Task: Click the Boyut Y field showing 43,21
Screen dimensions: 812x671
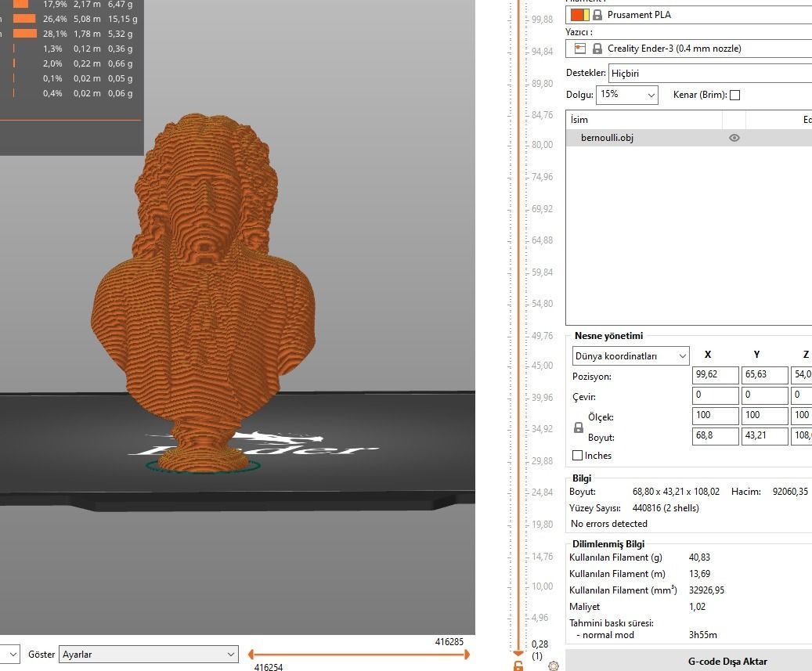Action: [764, 436]
